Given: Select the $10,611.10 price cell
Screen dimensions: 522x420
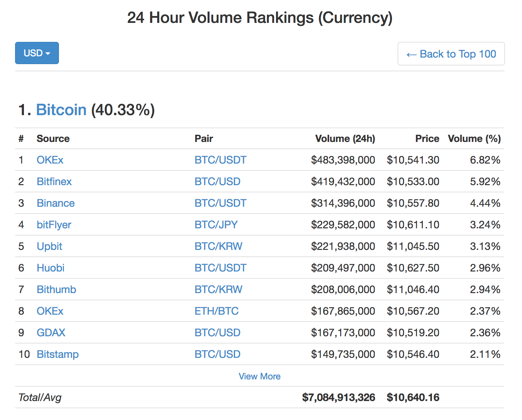Looking at the screenshot, I should click(x=413, y=225).
